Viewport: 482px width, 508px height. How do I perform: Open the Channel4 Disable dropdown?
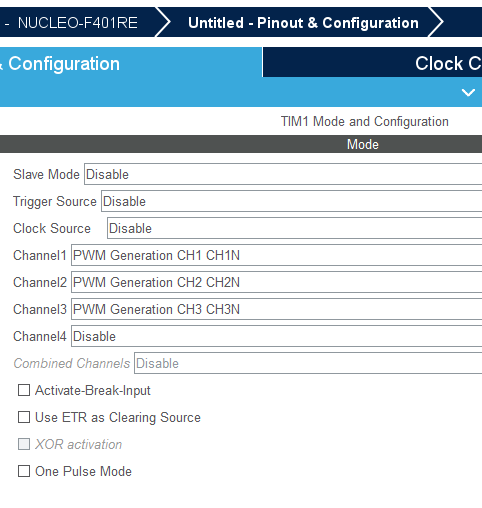coord(277,336)
